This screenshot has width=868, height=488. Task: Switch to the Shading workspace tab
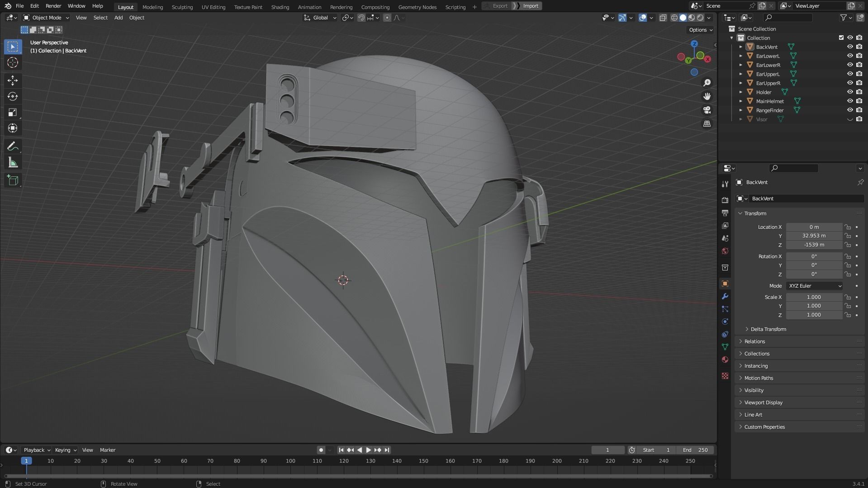click(280, 7)
